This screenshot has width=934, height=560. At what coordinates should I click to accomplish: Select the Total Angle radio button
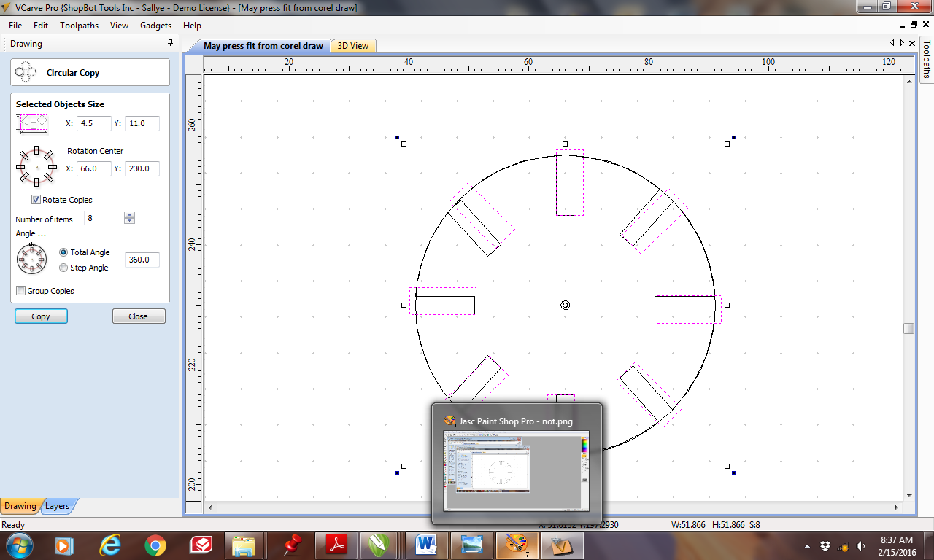point(63,252)
